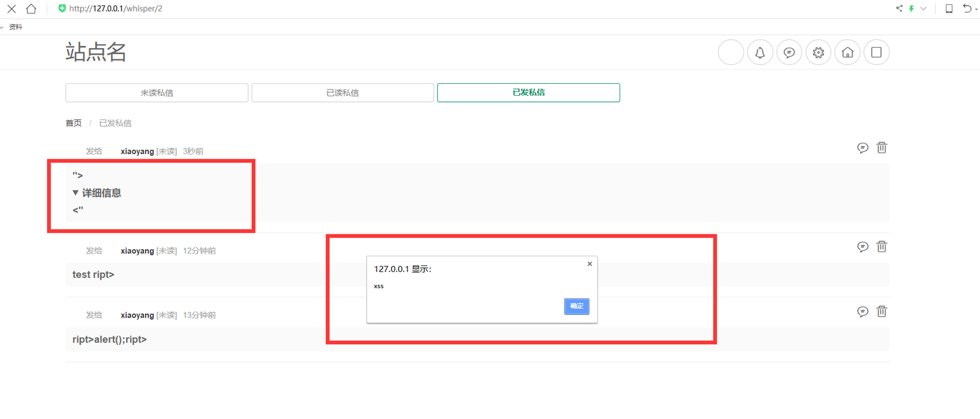Click the 13分钟前 timestamp
The image size is (980, 419).
[x=199, y=315]
